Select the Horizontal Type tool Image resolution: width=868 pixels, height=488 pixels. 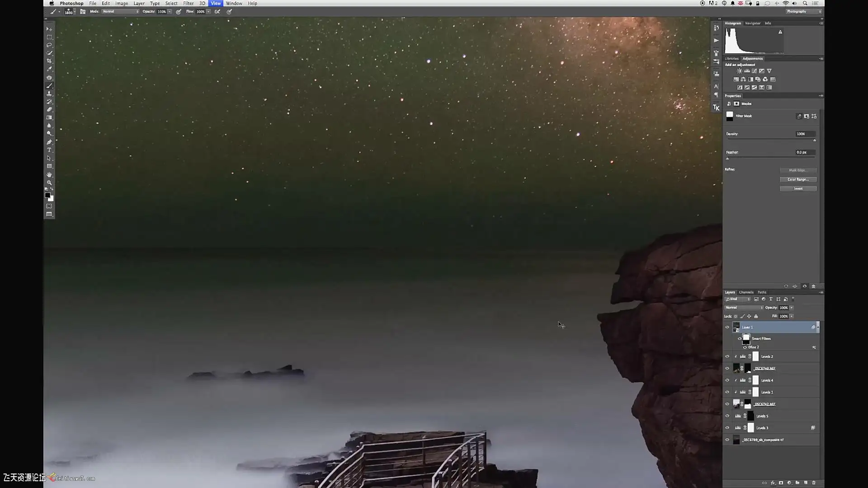49,150
